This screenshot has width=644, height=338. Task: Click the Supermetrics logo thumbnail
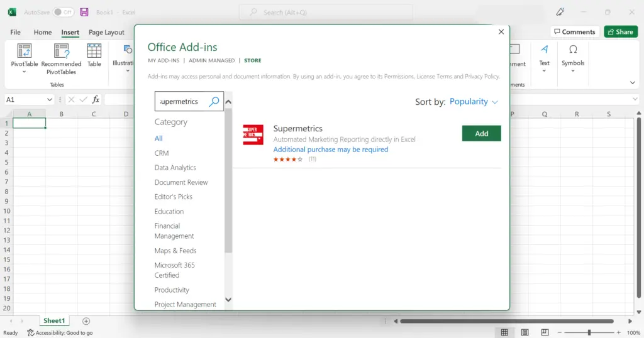[253, 134]
